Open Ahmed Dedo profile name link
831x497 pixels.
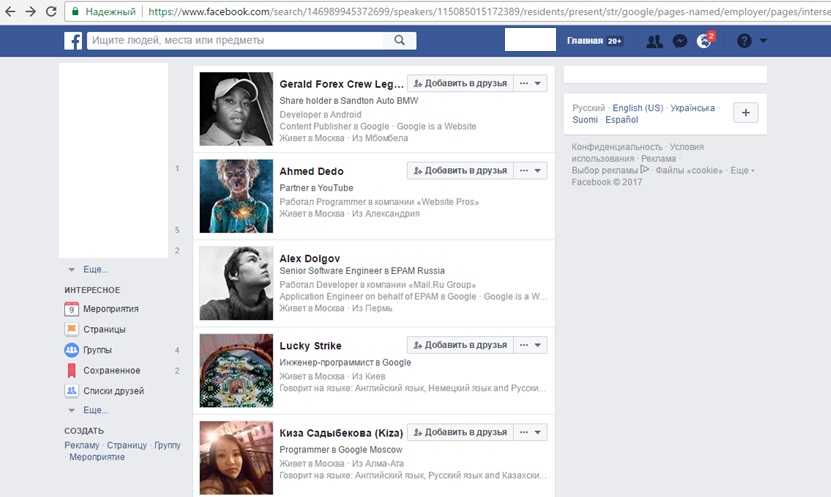(x=312, y=172)
